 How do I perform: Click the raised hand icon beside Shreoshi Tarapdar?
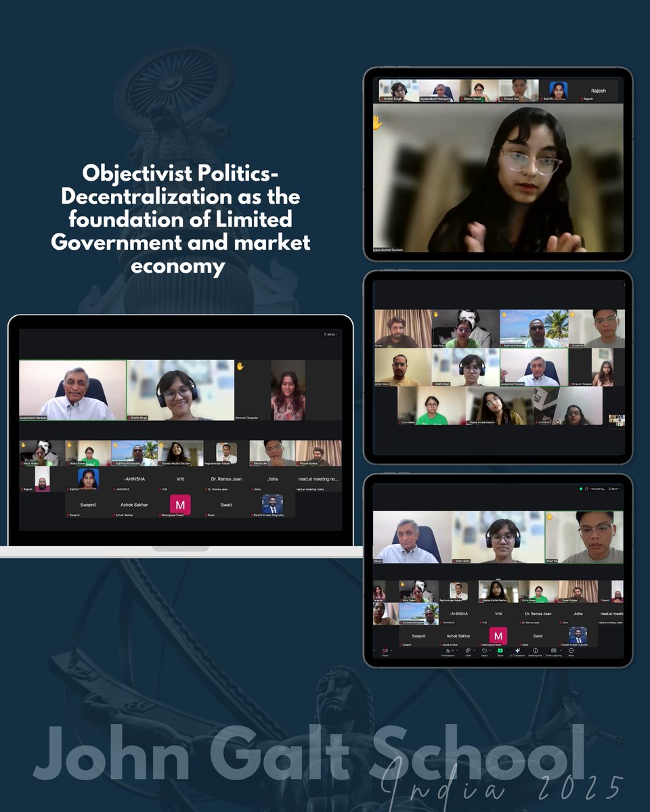(240, 366)
